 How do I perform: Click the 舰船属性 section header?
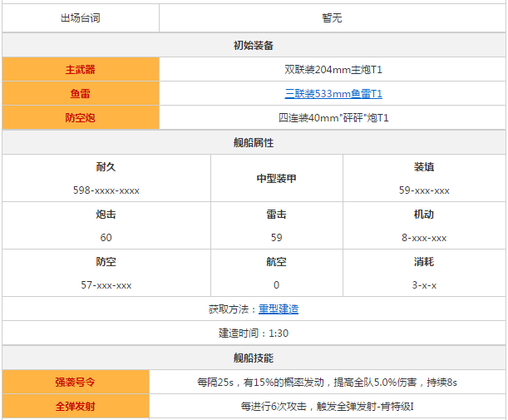coord(254,142)
